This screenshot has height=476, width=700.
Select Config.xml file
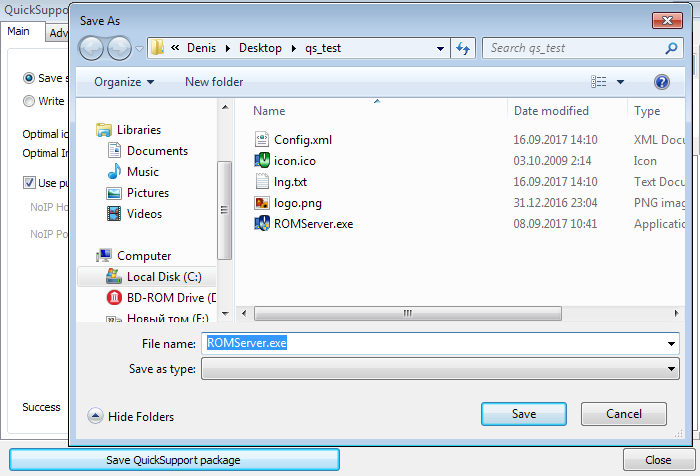[x=303, y=140]
